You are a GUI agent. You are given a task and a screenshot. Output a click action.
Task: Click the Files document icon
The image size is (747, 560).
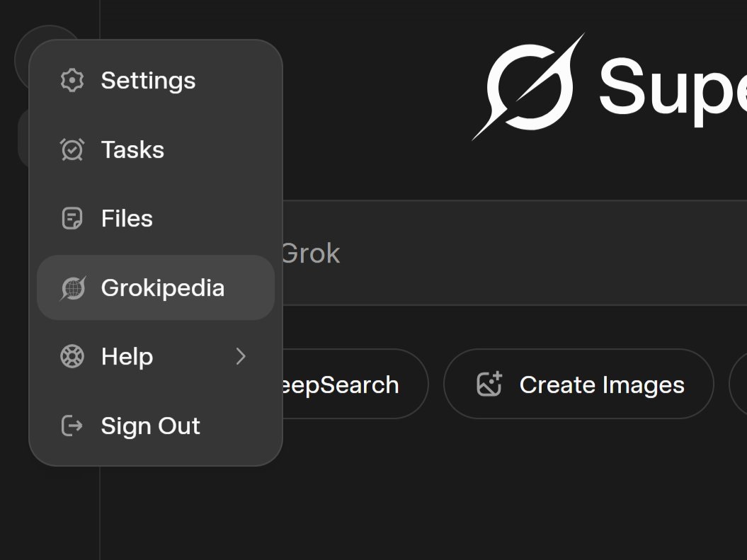[72, 219]
